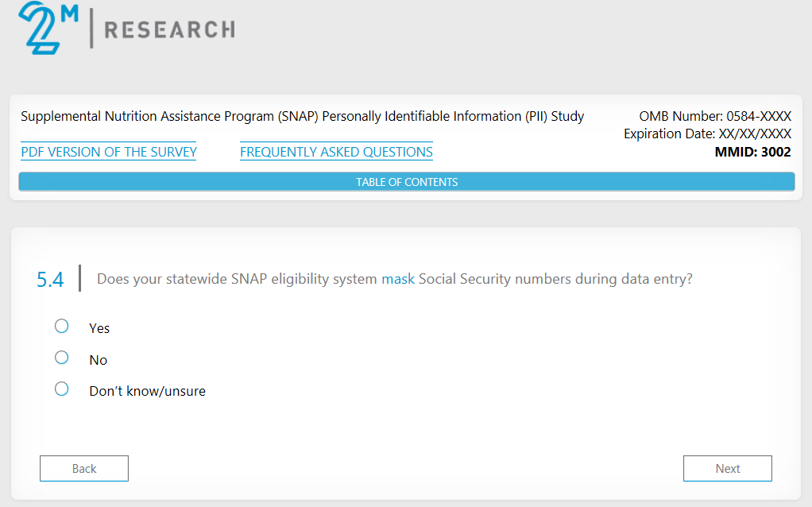Click the highlighted term "mask"
Screen dimensions: 812x507
(398, 279)
